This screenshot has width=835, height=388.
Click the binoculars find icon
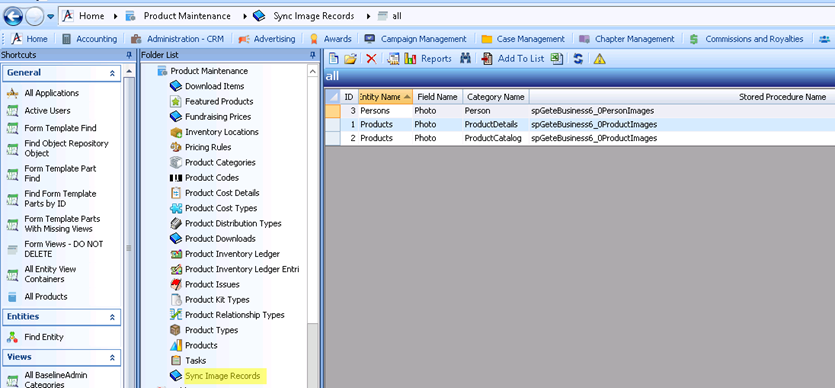pos(465,59)
